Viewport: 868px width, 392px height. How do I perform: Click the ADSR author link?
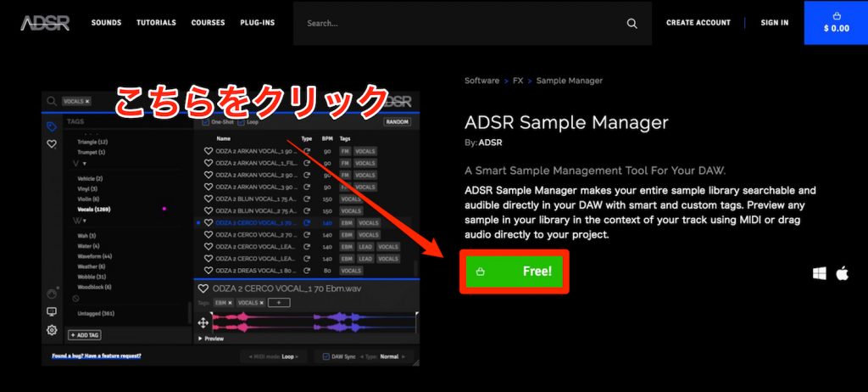pos(491,143)
